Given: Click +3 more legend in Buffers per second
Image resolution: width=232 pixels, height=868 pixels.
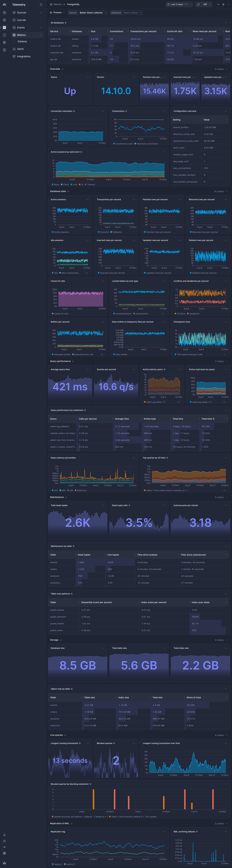Looking at the screenshot, I should click(x=101, y=354).
